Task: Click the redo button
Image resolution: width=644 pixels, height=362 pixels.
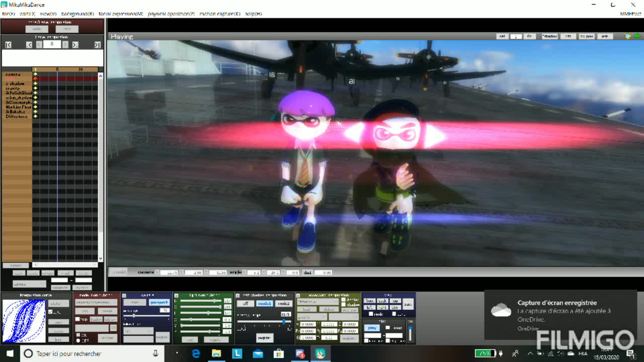Action: click(x=67, y=29)
